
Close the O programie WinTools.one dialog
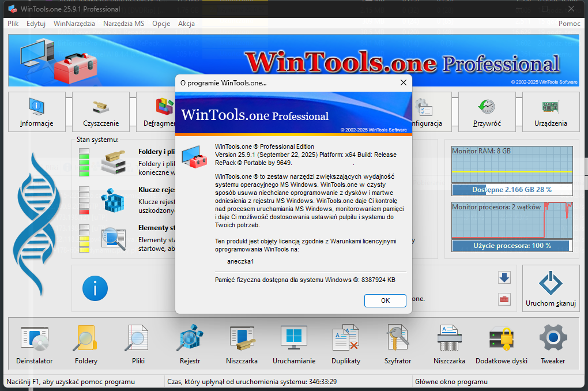coord(404,82)
